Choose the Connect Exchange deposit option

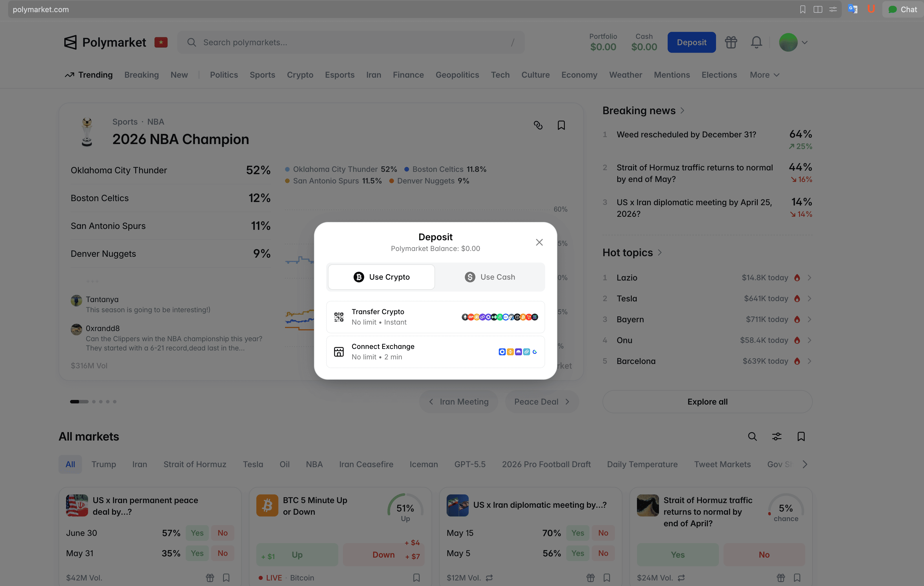click(436, 351)
